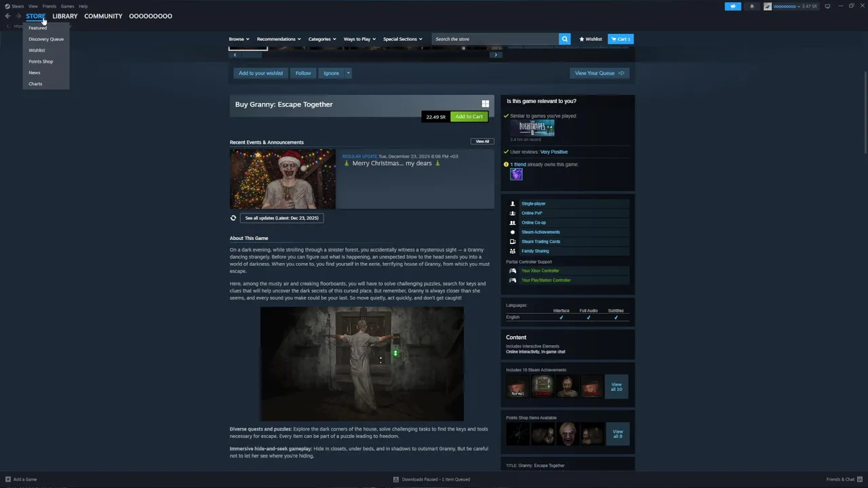Open Very Positive user reviews link
The image size is (868, 488).
click(554, 152)
